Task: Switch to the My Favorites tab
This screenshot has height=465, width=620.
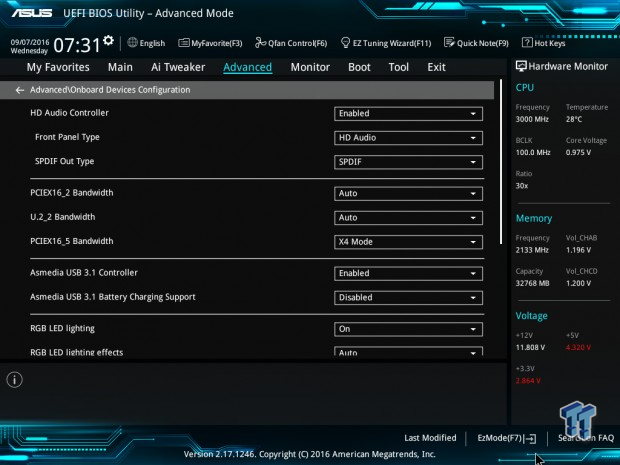Action: (58, 67)
